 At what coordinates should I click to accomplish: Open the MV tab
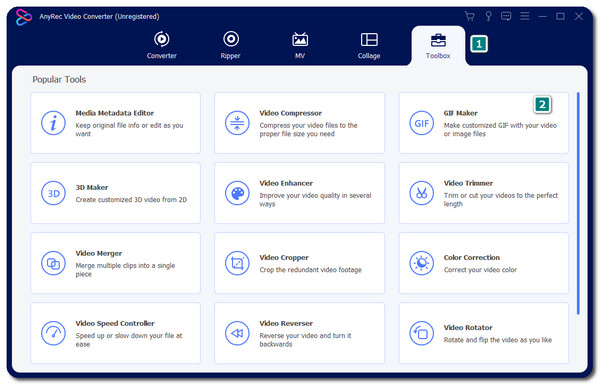(300, 45)
